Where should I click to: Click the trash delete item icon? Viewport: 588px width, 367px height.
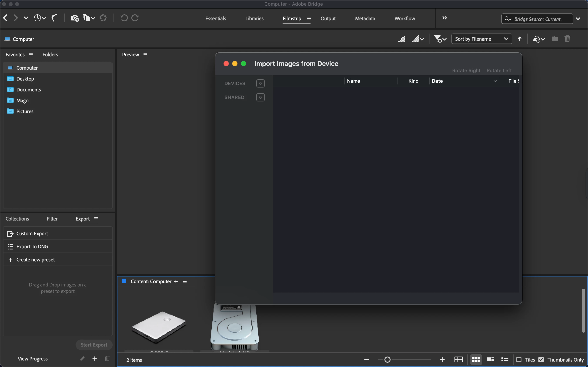coord(567,39)
